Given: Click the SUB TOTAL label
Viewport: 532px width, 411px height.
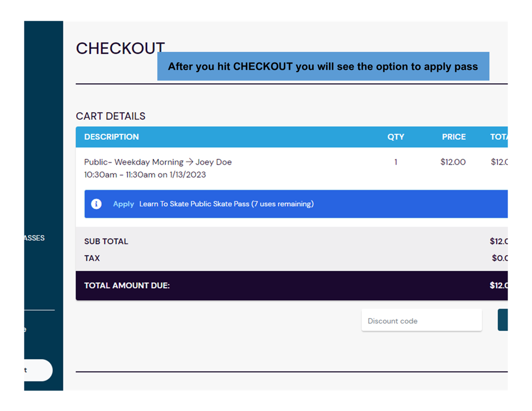Looking at the screenshot, I should 106,242.
